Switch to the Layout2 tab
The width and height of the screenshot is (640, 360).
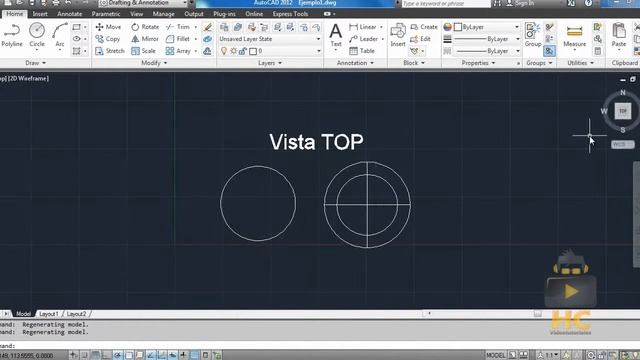pyautogui.click(x=76, y=314)
